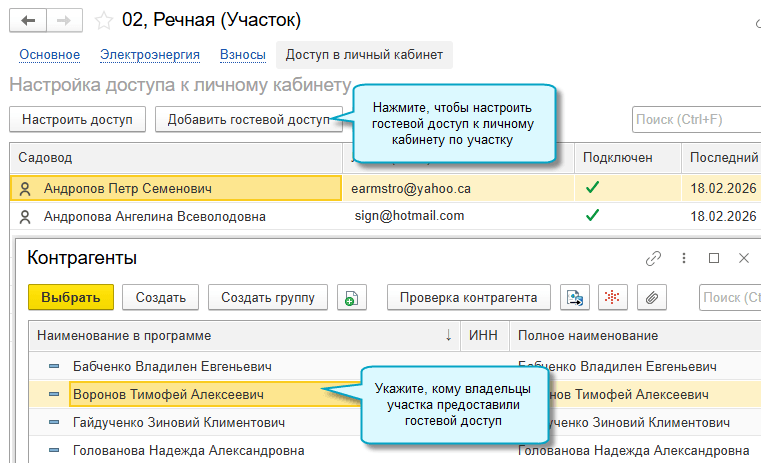Add the page to favorites star

(x=102, y=20)
